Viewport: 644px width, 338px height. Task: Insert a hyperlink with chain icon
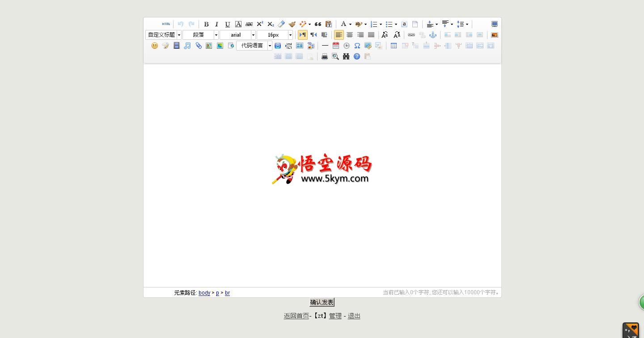(411, 35)
